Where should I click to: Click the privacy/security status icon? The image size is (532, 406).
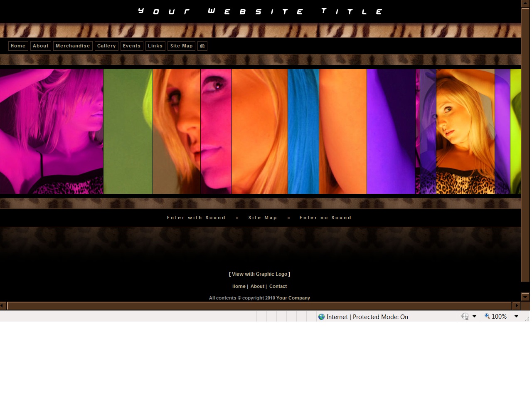point(465,317)
